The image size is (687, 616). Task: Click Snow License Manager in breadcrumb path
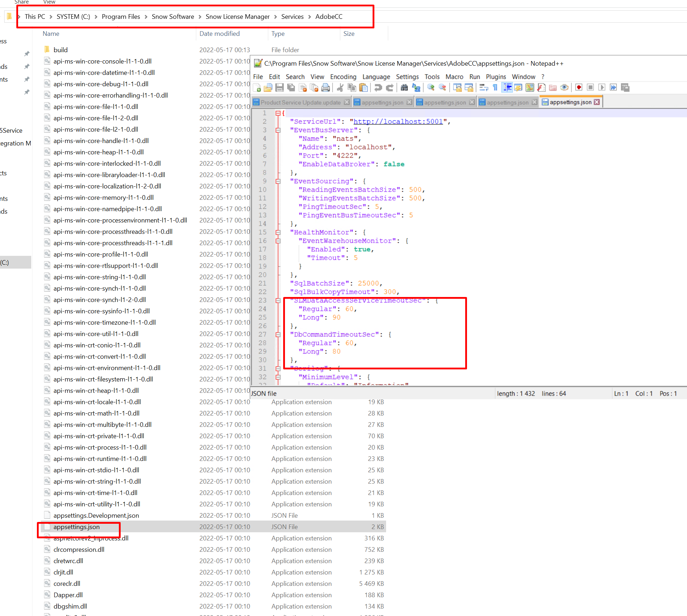coord(237,17)
